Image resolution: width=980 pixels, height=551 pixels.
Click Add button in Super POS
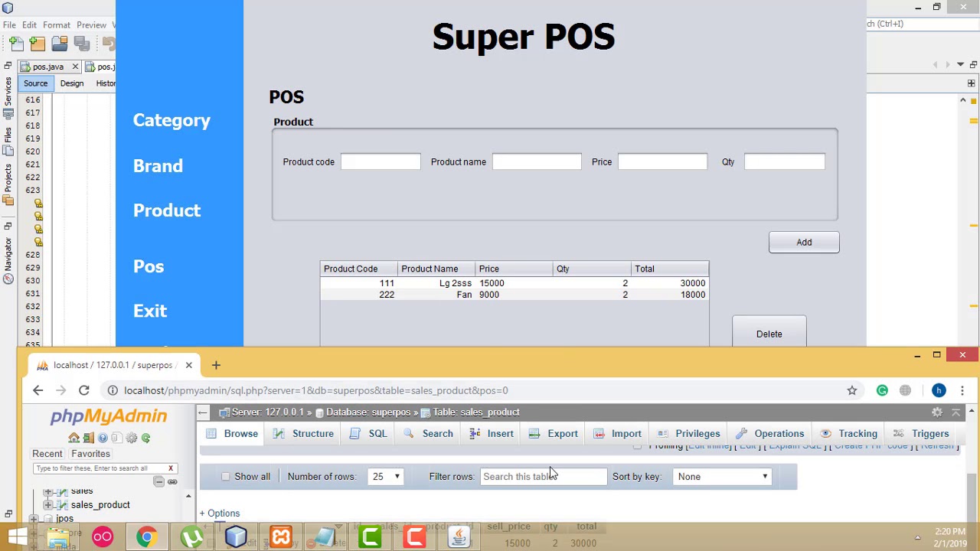pos(804,243)
